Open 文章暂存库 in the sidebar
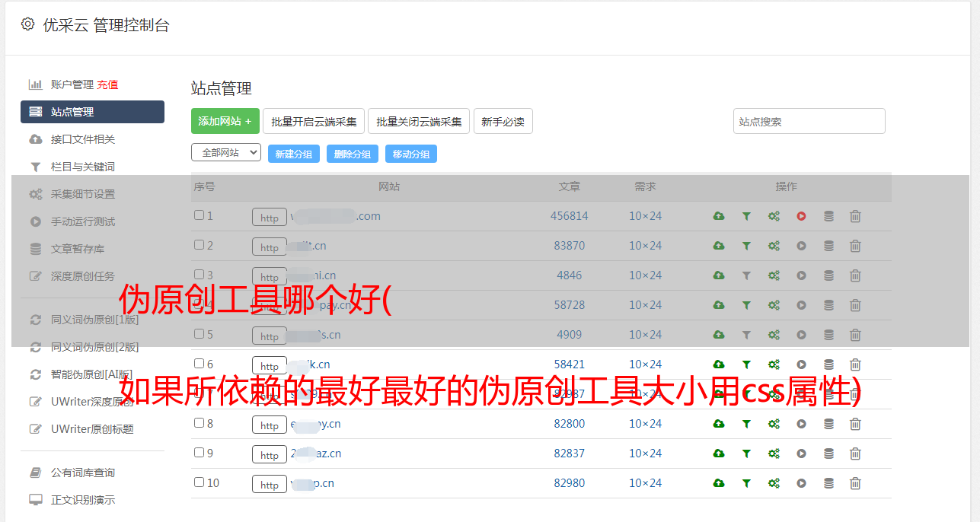This screenshot has height=522, width=980. point(78,249)
